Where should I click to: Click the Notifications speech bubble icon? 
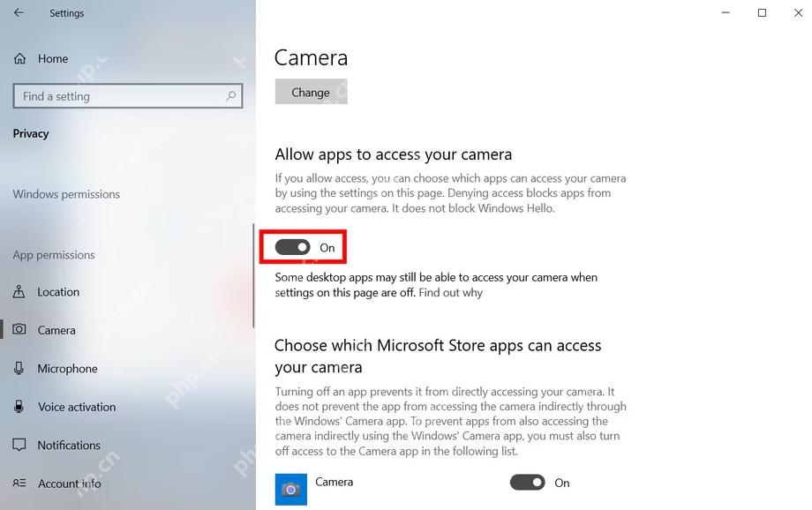(19, 445)
